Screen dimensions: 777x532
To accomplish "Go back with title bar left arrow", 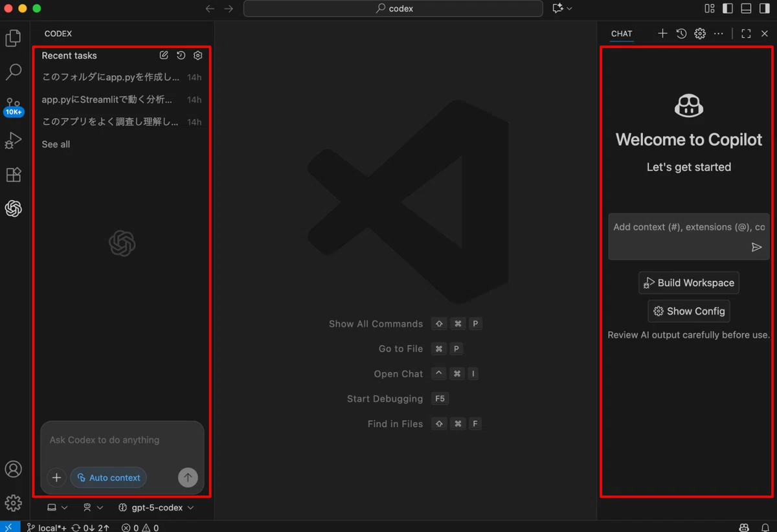I will click(210, 8).
